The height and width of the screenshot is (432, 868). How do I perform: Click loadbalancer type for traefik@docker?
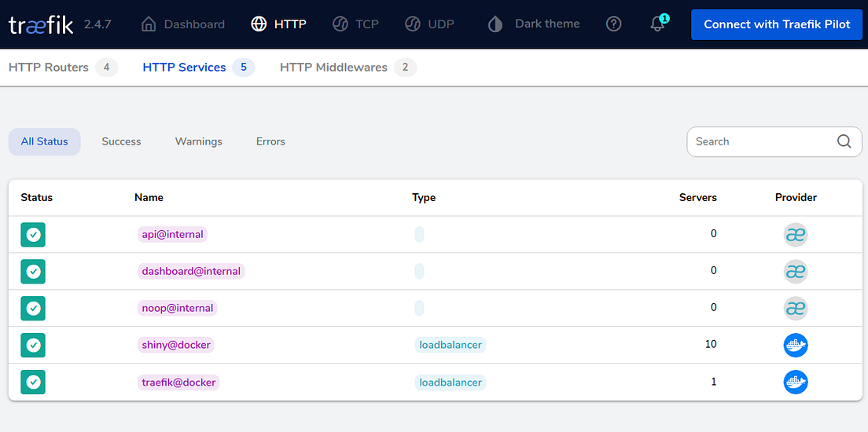pos(451,383)
